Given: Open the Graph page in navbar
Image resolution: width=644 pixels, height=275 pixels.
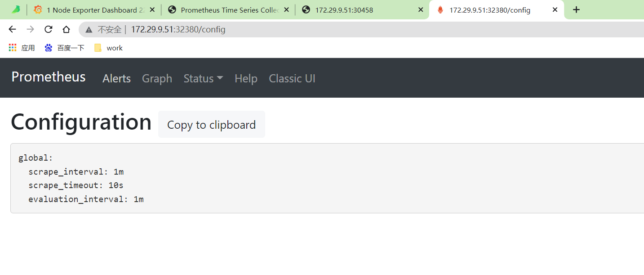Looking at the screenshot, I should pyautogui.click(x=157, y=78).
